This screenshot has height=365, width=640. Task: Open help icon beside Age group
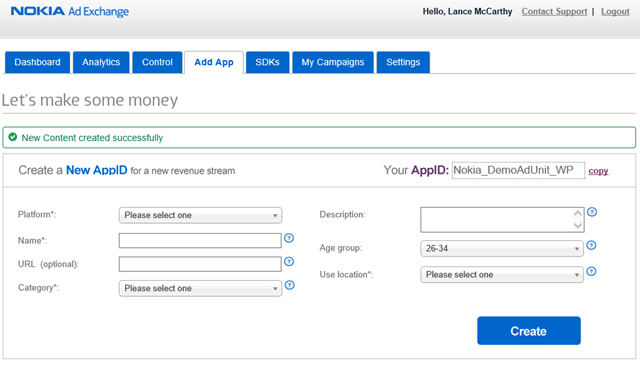point(591,245)
